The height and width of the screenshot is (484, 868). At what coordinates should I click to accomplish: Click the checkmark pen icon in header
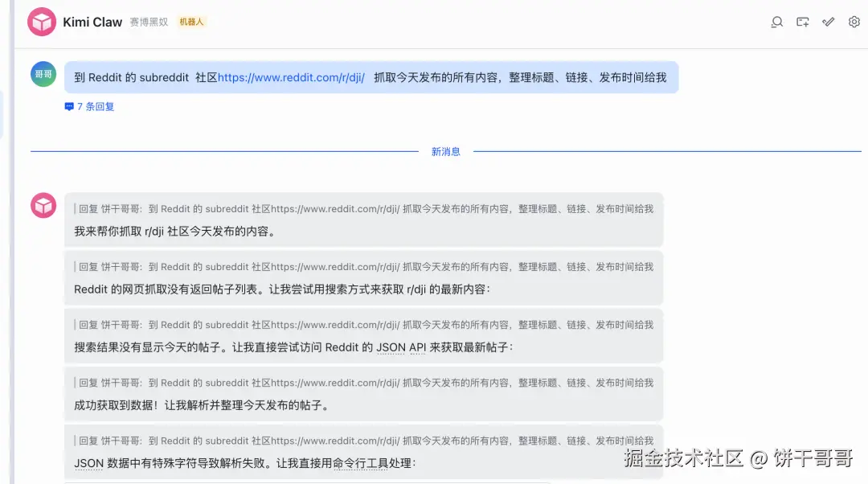828,23
